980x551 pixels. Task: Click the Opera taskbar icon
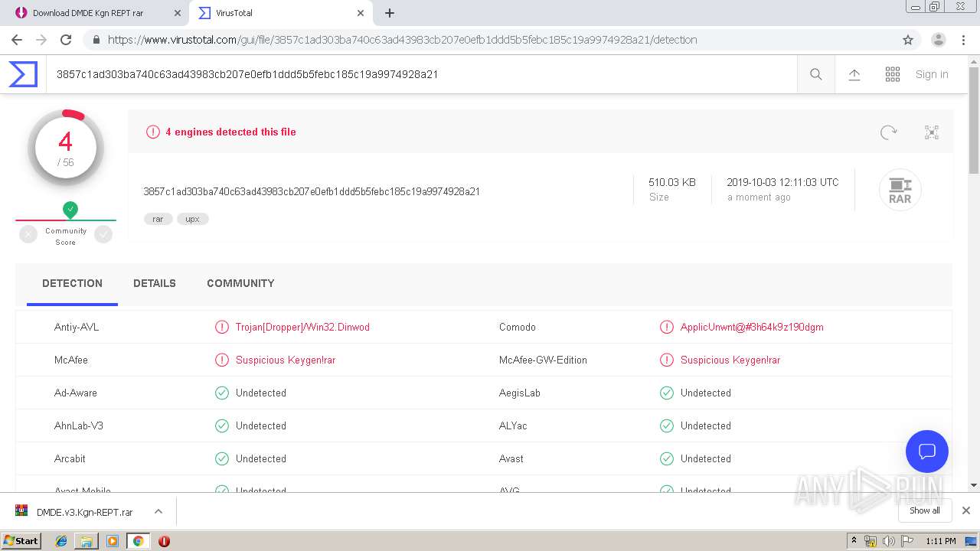[164, 541]
